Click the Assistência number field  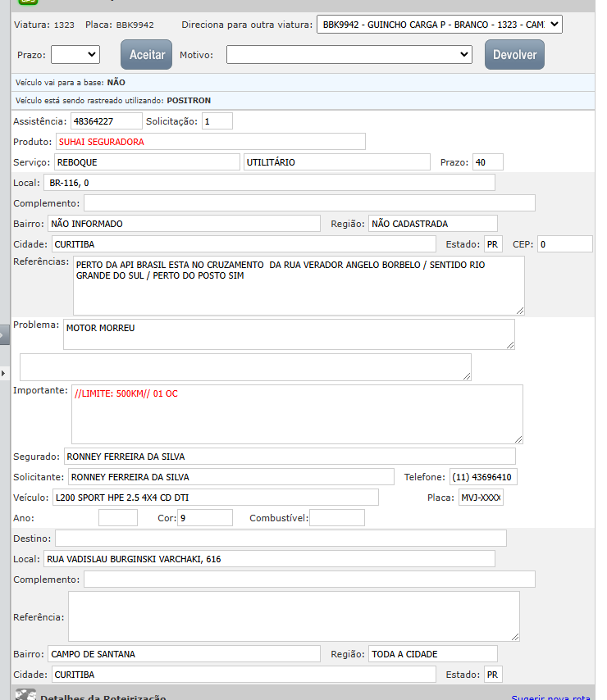coord(106,121)
